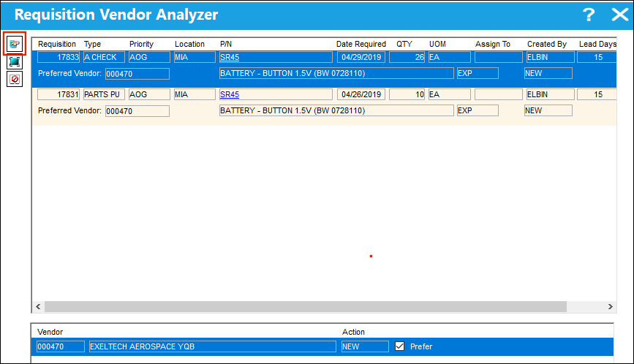Click Preferred Vendor 000470 field under requisition 17831
This screenshot has width=634, height=364.
(137, 111)
